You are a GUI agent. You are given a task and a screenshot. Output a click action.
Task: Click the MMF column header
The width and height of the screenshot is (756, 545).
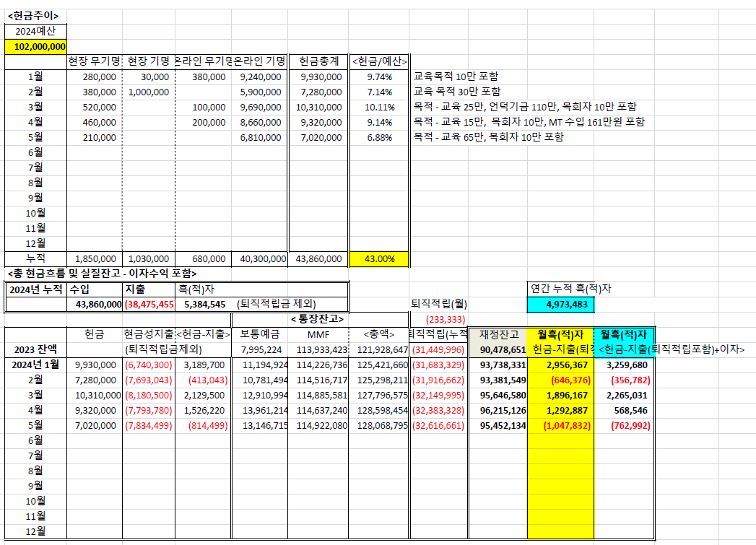(x=318, y=334)
